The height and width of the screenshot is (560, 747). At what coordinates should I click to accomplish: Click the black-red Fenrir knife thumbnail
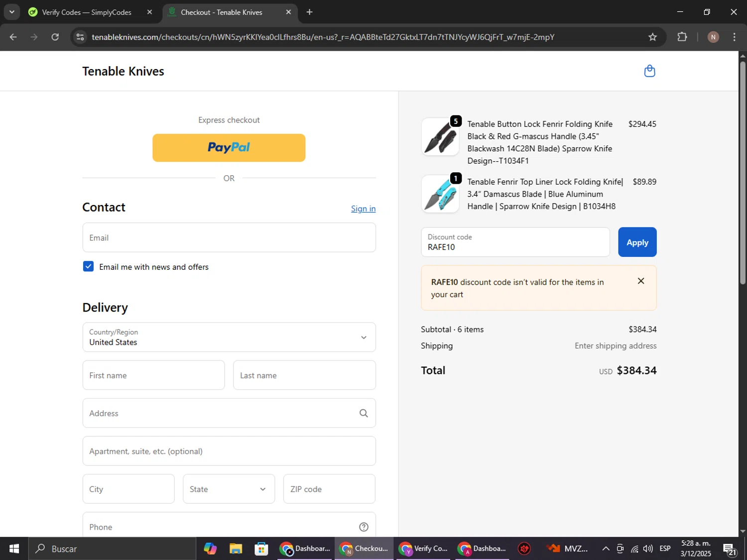440,137
